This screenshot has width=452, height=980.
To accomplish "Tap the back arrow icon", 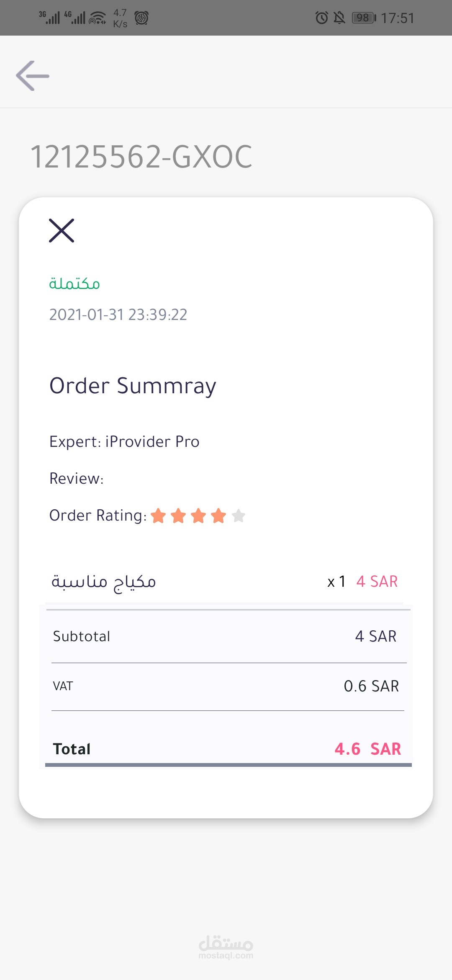I will [x=33, y=76].
